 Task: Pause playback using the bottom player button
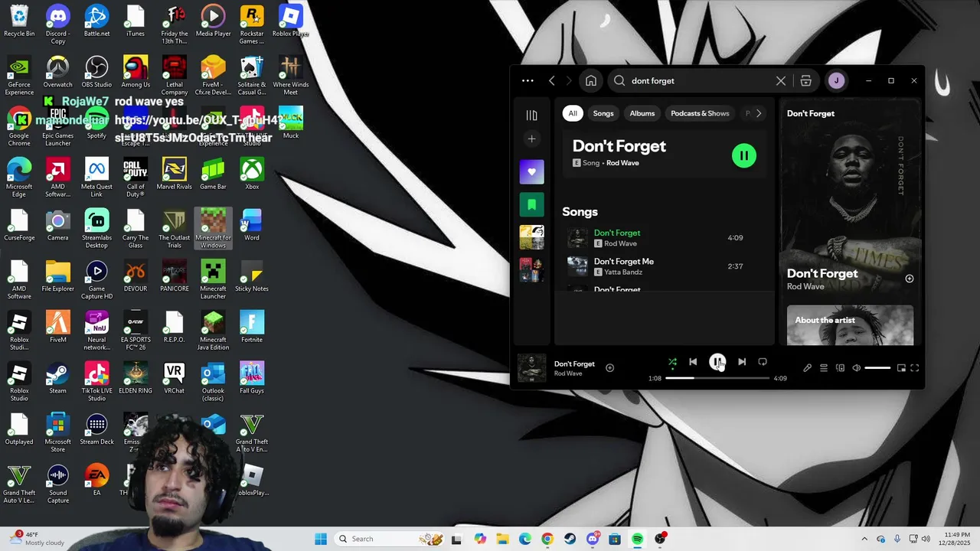[717, 362]
